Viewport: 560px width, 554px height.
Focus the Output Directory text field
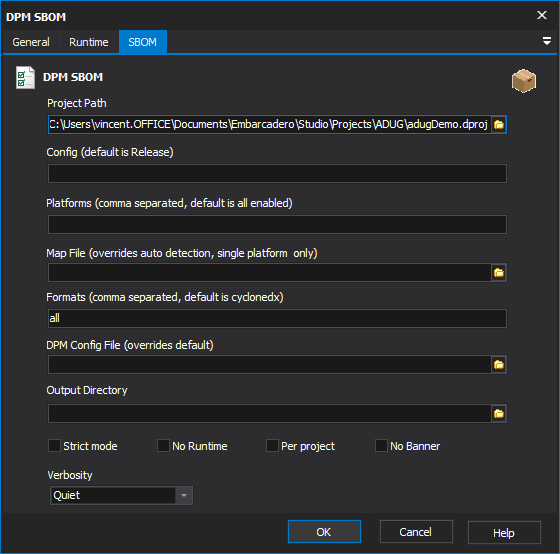coord(270,414)
